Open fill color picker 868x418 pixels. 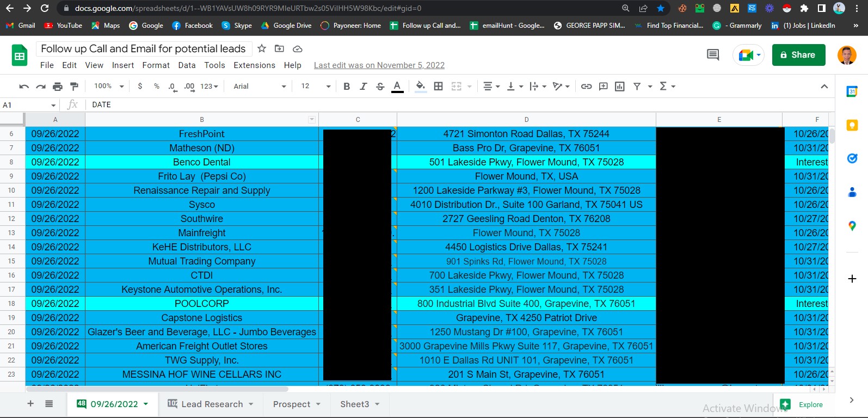click(421, 87)
